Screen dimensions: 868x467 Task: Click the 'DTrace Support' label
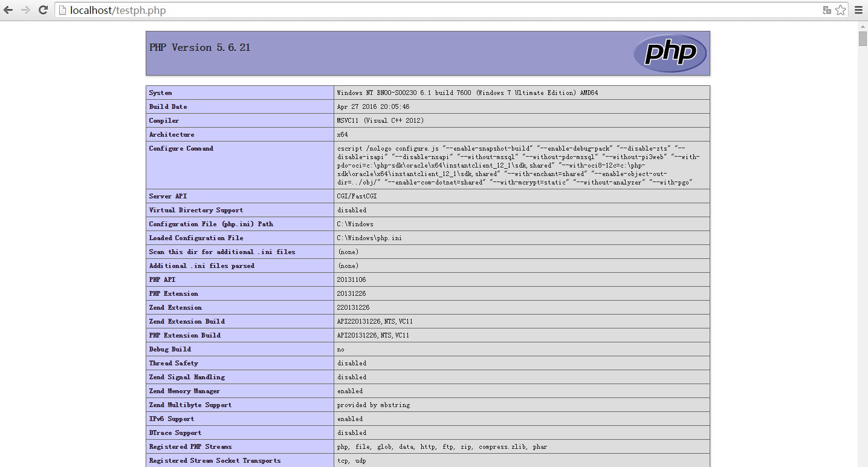(x=175, y=433)
